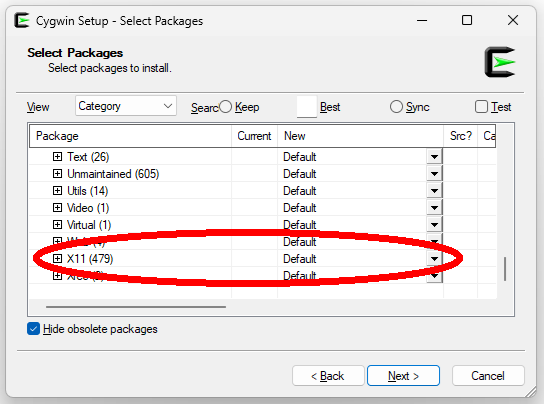Select the Video (1) row text
Image resolution: width=544 pixels, height=404 pixels.
(88, 208)
